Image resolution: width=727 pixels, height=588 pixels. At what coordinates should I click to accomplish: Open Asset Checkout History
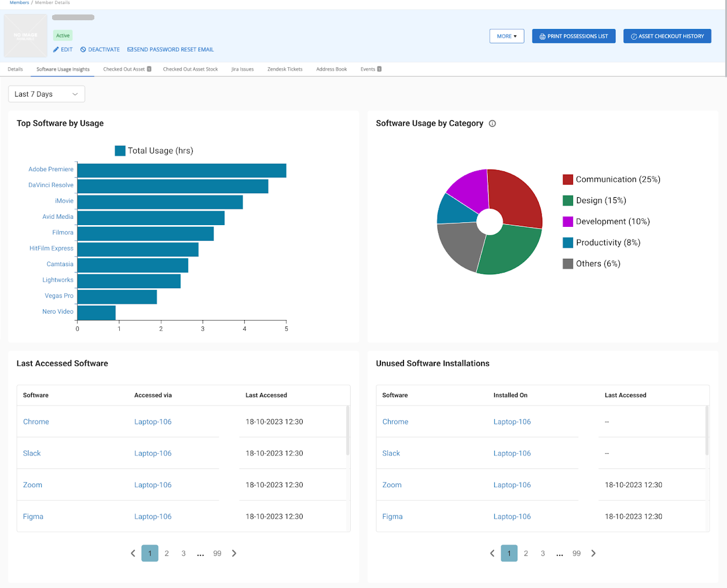coord(667,36)
